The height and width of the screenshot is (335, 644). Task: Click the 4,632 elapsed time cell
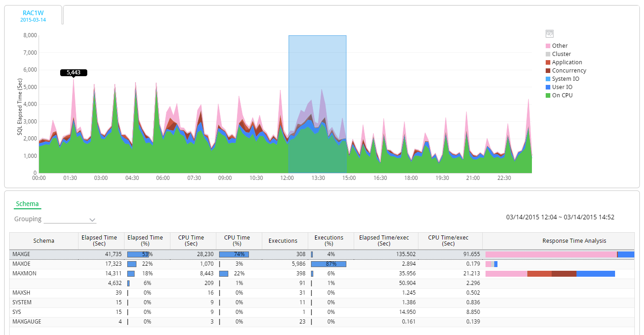[102, 283]
